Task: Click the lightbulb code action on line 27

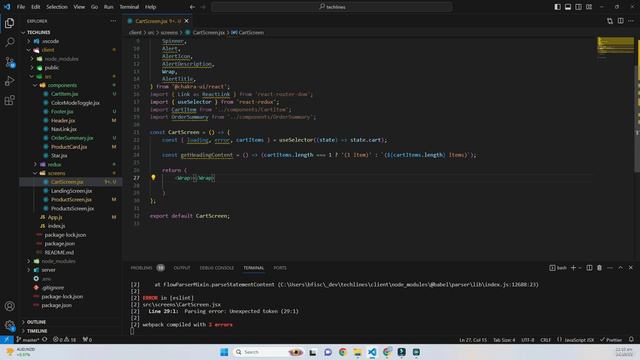Action: (153, 178)
